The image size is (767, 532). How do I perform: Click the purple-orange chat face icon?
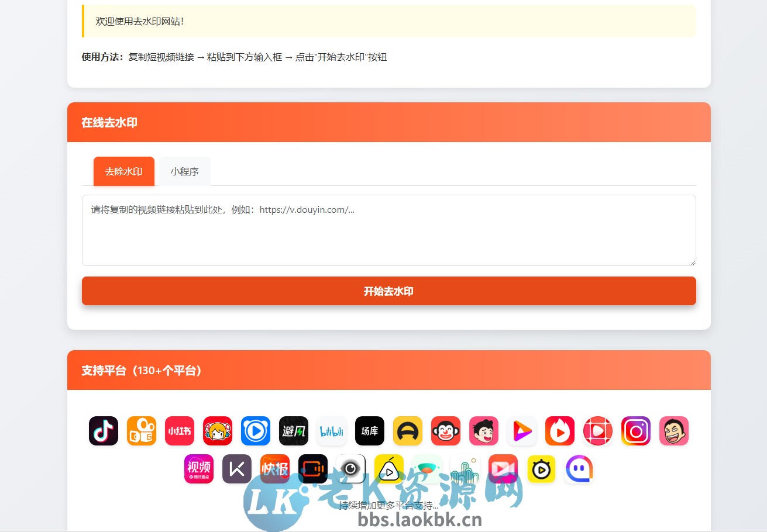click(579, 469)
